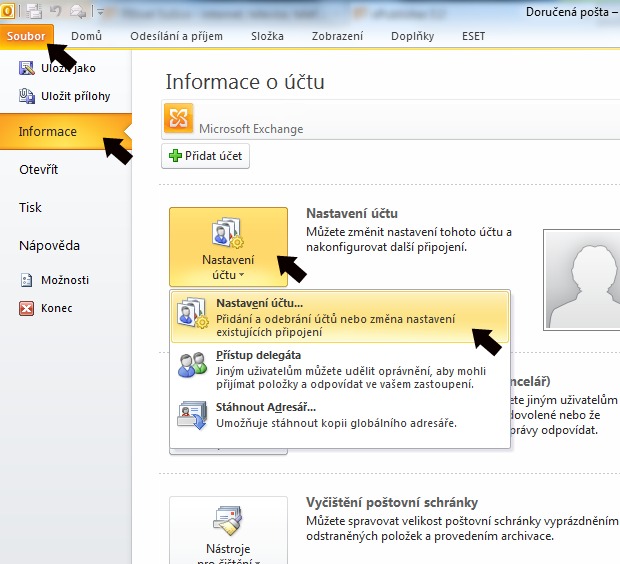The width and height of the screenshot is (620, 564).
Task: Open the Soubor tab
Action: pyautogui.click(x=26, y=36)
